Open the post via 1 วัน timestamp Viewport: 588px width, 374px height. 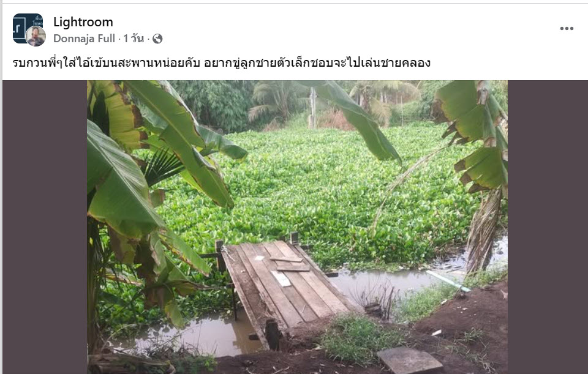pos(134,38)
